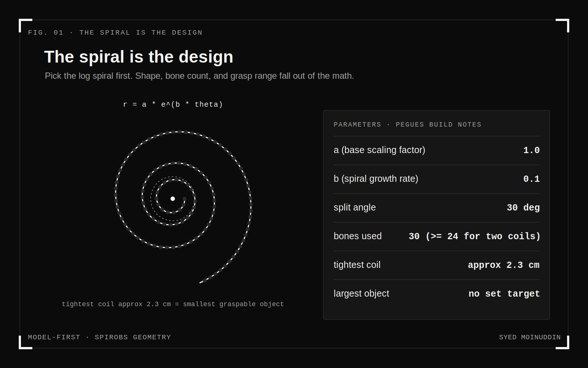Click the spiral's outer tail end
588x368 pixels.
click(x=201, y=282)
